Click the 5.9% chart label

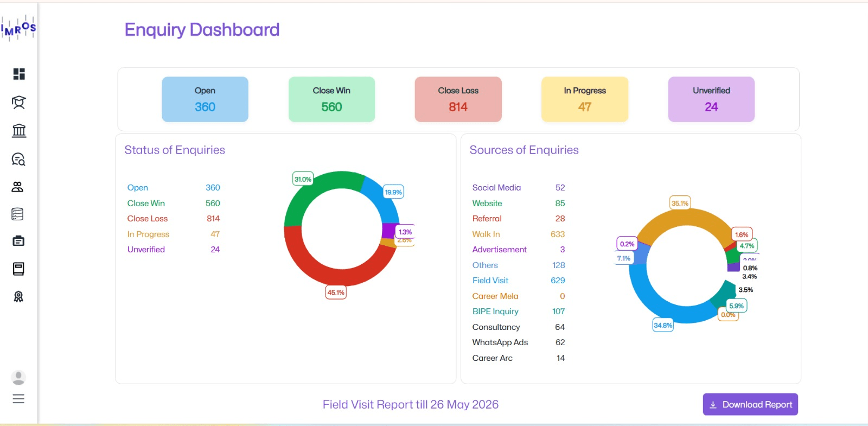737,306
